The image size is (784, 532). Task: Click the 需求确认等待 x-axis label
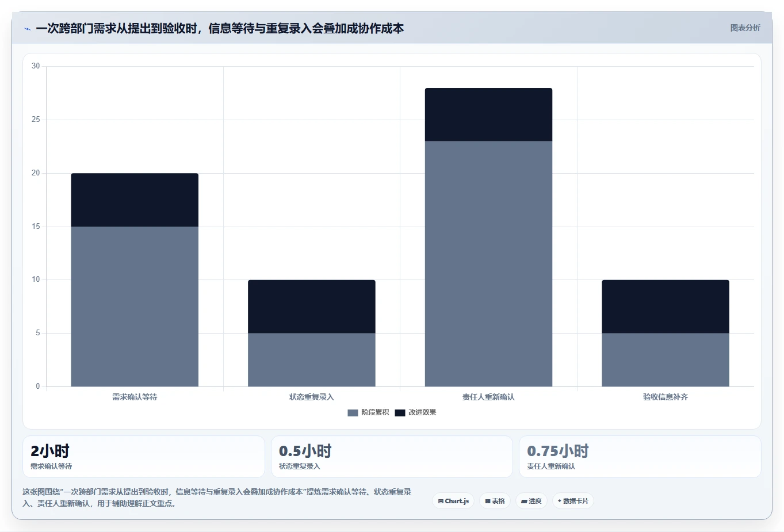coord(135,397)
